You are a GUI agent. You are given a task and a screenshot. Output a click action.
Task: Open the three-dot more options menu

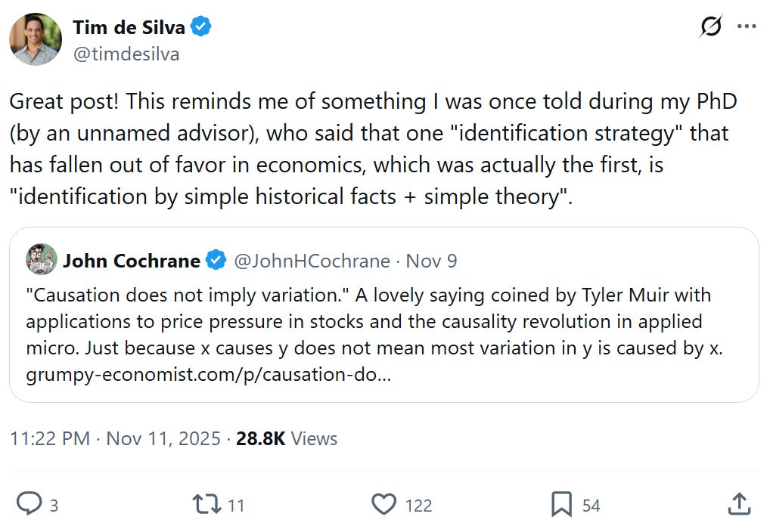click(747, 26)
